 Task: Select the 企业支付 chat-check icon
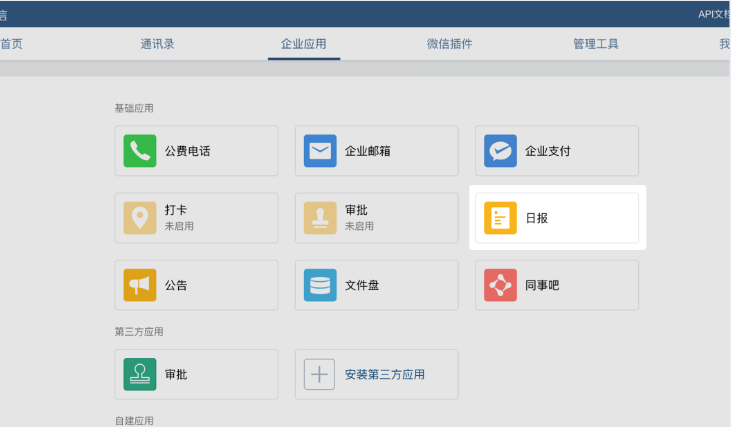pyautogui.click(x=500, y=151)
